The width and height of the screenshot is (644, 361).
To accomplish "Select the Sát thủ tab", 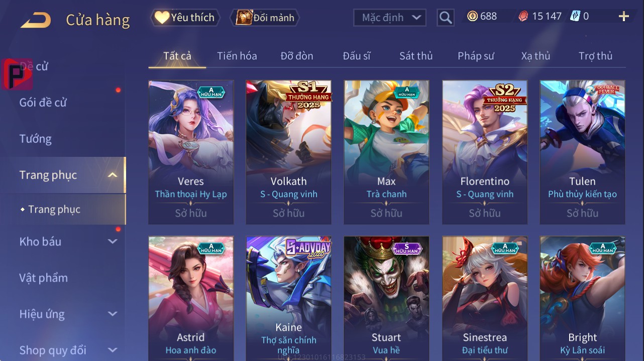I will tap(416, 56).
